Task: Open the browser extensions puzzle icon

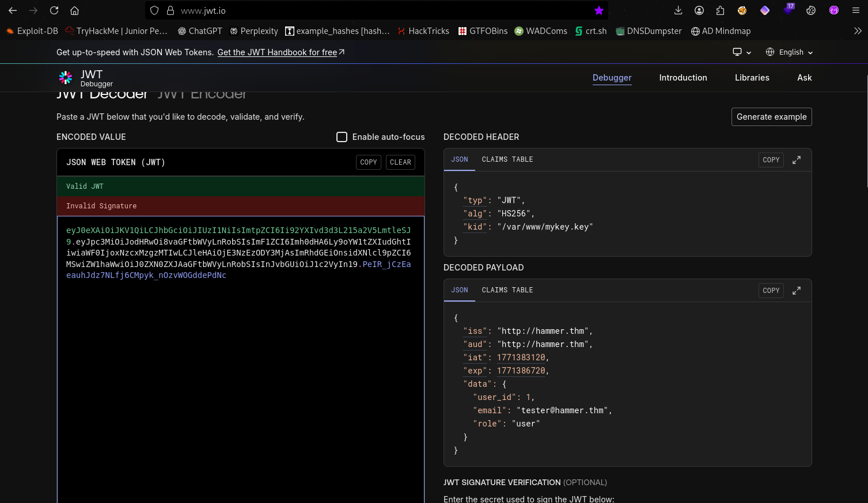Action: pos(720,10)
